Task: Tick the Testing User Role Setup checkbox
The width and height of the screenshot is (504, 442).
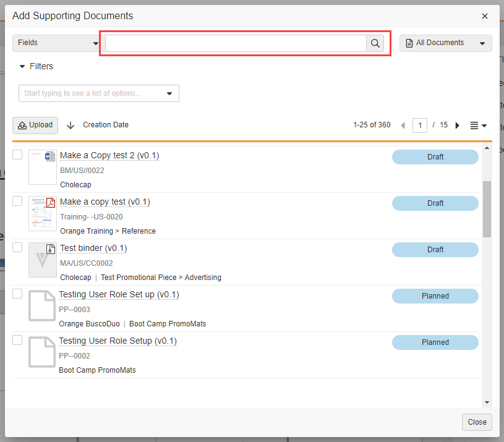Action: [x=17, y=340]
